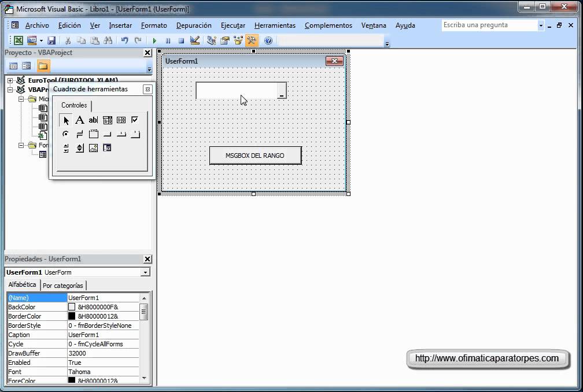Select the ComboBox control in the toolbox

click(x=108, y=120)
